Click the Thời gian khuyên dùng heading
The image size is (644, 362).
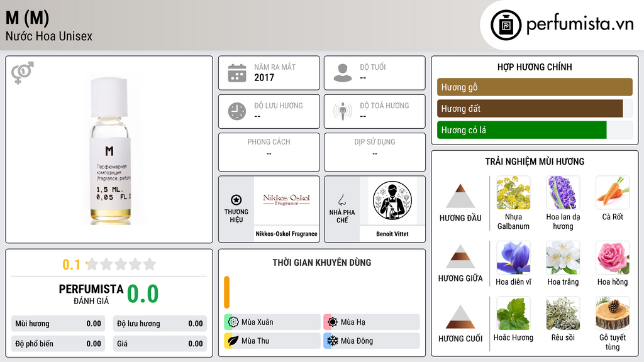click(x=321, y=262)
